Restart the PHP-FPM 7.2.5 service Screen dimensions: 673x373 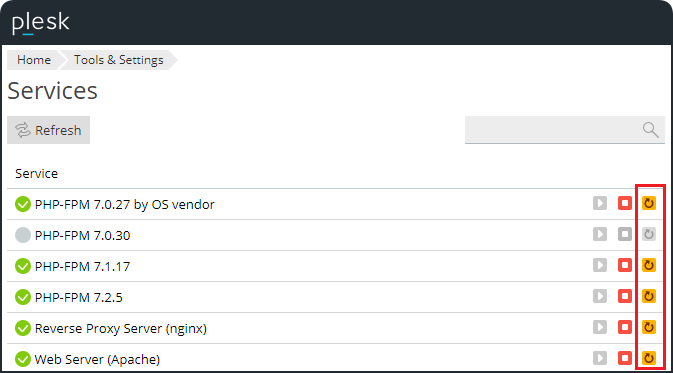click(649, 296)
